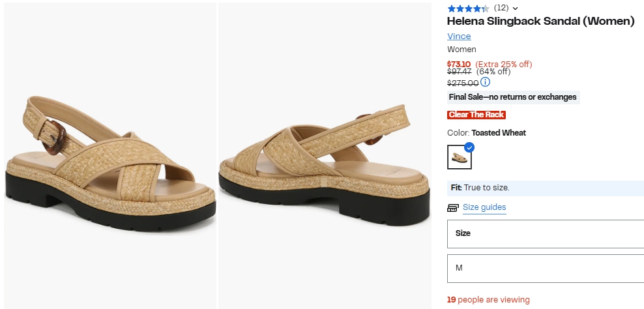The width and height of the screenshot is (644, 309).
Task: Click the Clear The Rack badge
Action: (x=476, y=115)
